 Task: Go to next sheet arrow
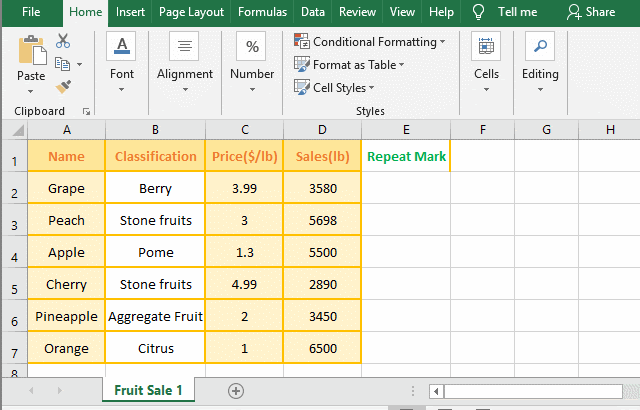60,390
